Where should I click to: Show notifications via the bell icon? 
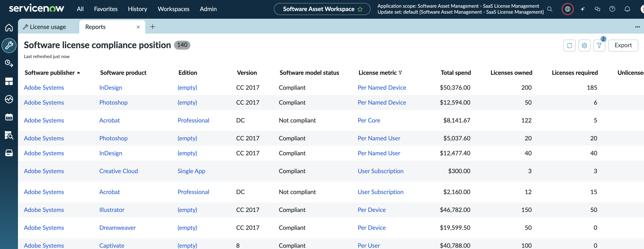627,9
